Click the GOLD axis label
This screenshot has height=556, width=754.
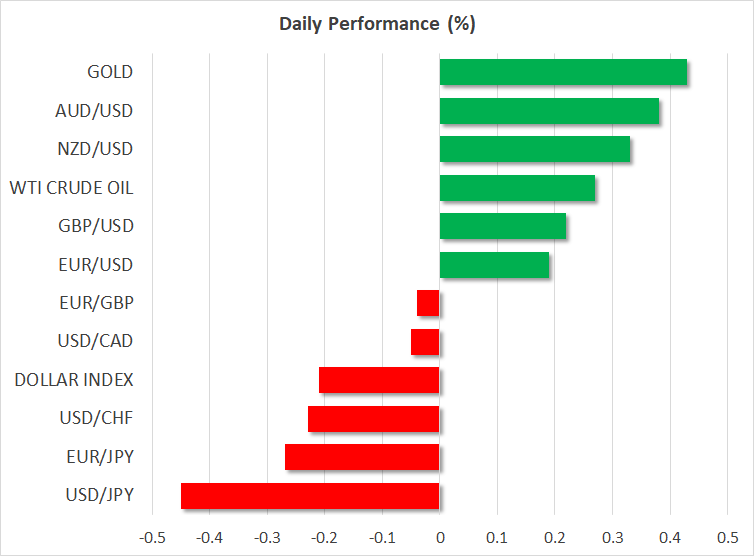click(110, 72)
